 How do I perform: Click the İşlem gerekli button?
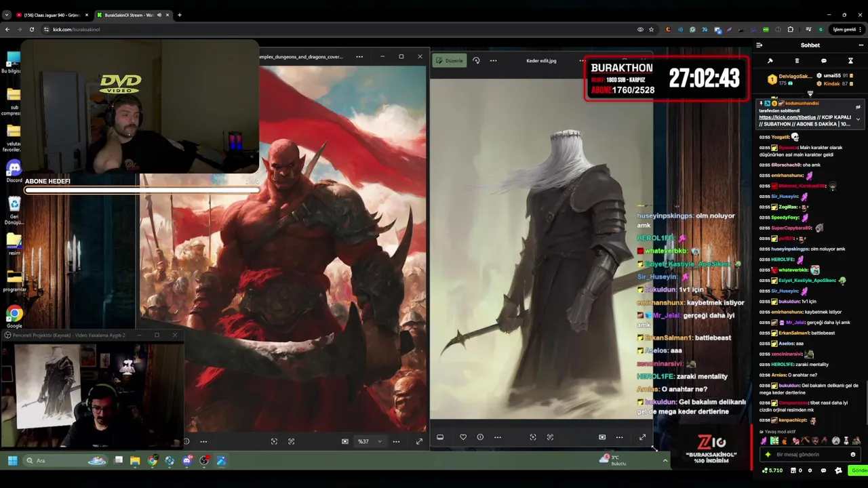coord(846,29)
